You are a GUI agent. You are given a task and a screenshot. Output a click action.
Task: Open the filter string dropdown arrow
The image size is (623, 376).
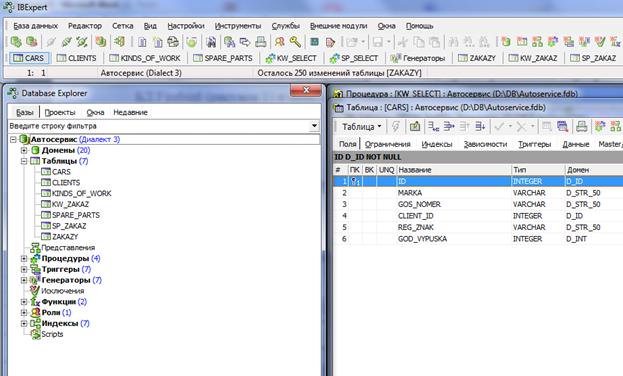(x=314, y=126)
